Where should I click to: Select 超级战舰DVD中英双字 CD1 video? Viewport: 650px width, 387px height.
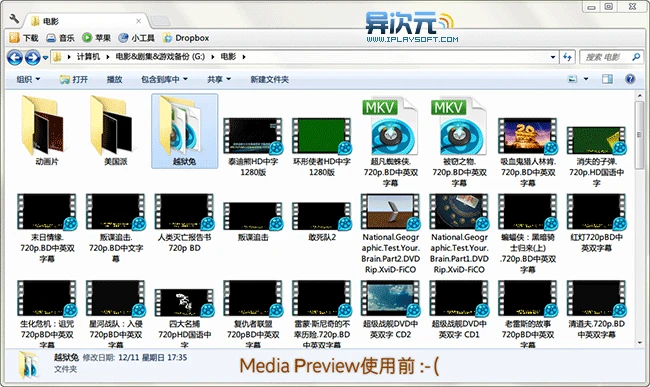click(459, 310)
